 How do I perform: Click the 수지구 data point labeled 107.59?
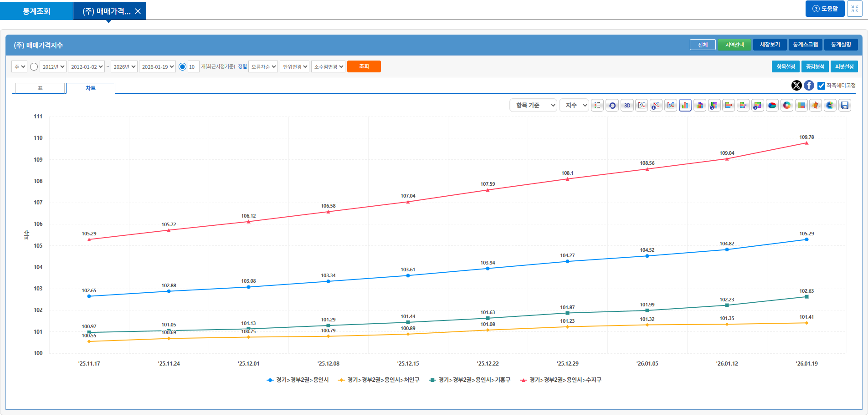(488, 190)
